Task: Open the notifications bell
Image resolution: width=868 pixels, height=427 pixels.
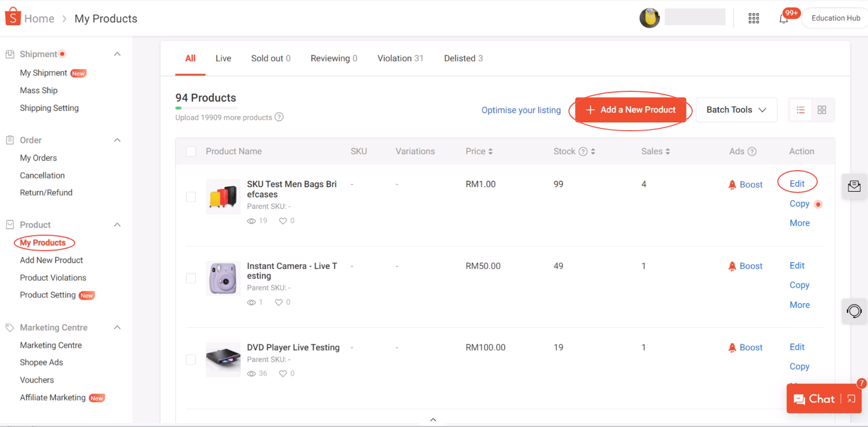Action: [x=784, y=19]
